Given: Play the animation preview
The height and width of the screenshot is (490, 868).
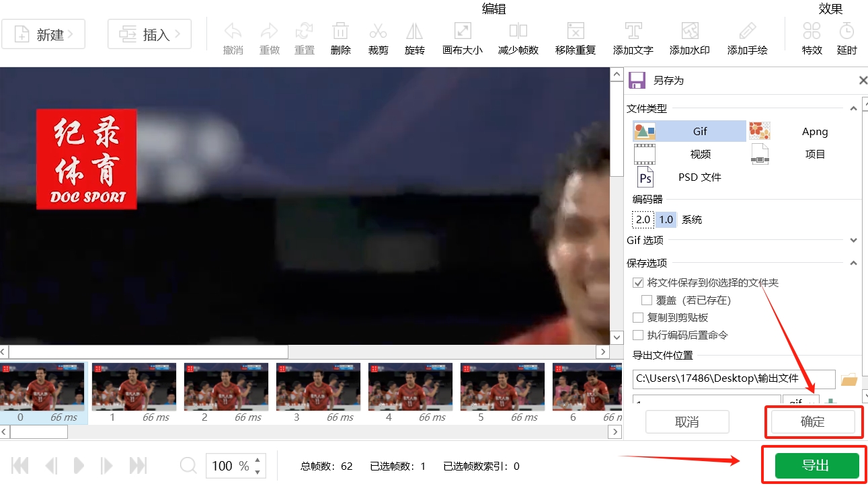Looking at the screenshot, I should 79,465.
